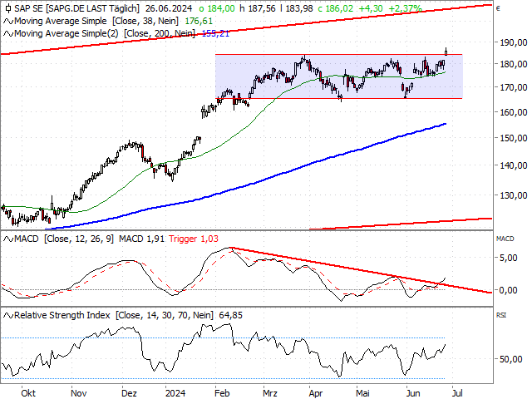Click the Apr label on time axis
The height and width of the screenshot is (399, 532).
(316, 393)
